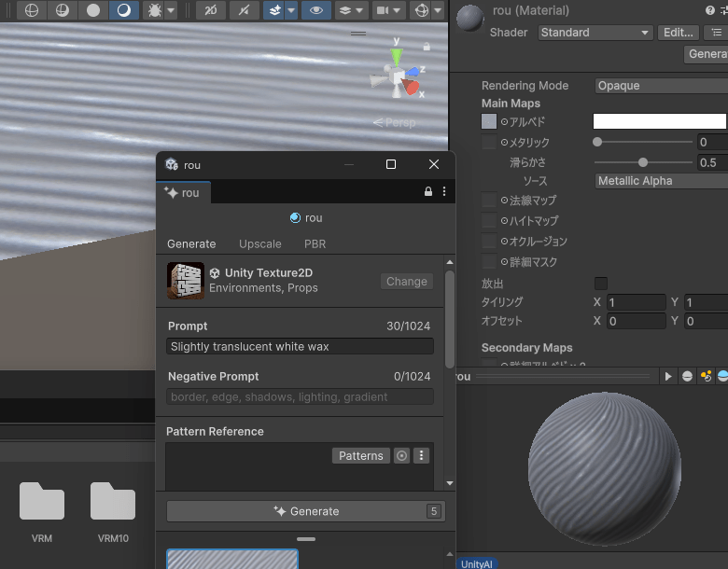Image resolution: width=728 pixels, height=569 pixels.
Task: Open material help question mark icon
Action: click(x=710, y=10)
